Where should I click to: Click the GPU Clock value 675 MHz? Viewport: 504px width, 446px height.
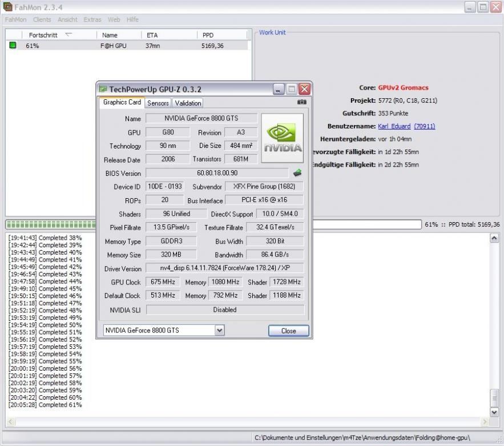(x=163, y=282)
